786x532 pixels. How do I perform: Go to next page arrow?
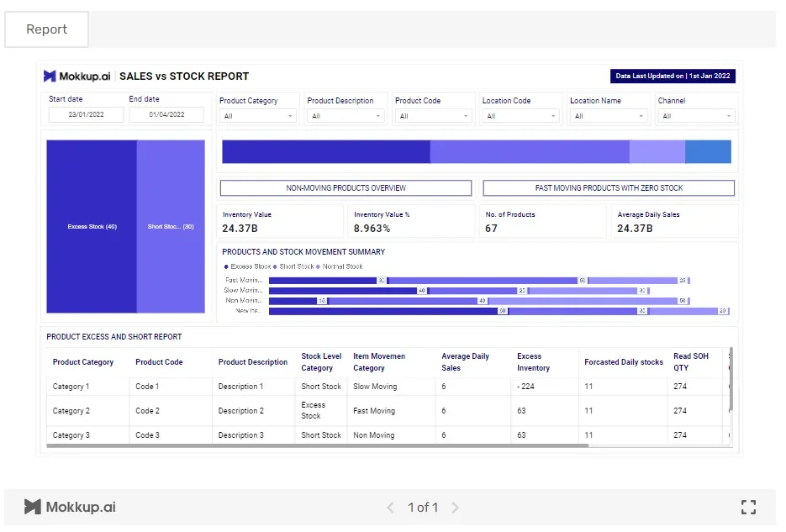455,508
